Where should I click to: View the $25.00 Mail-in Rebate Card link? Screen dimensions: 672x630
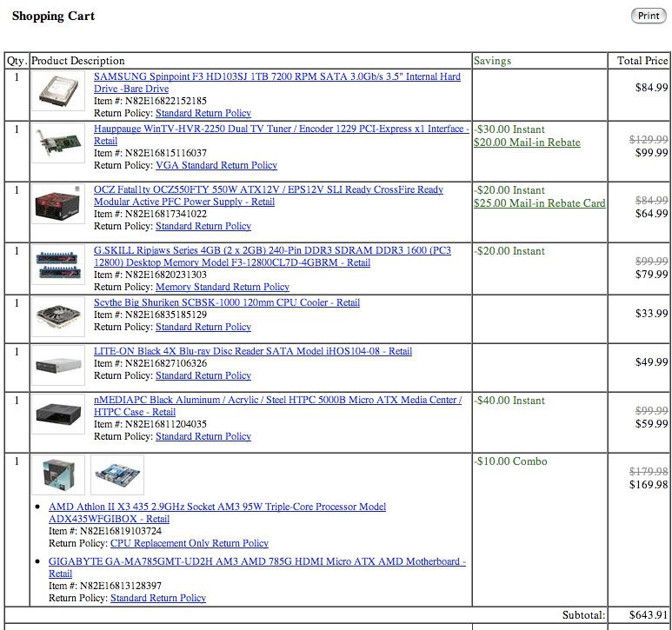tap(540, 203)
